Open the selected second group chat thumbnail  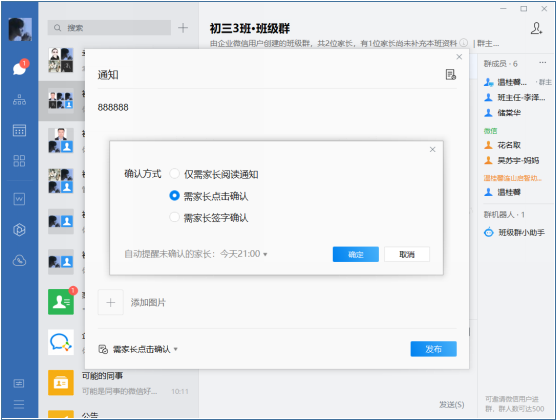(61, 101)
